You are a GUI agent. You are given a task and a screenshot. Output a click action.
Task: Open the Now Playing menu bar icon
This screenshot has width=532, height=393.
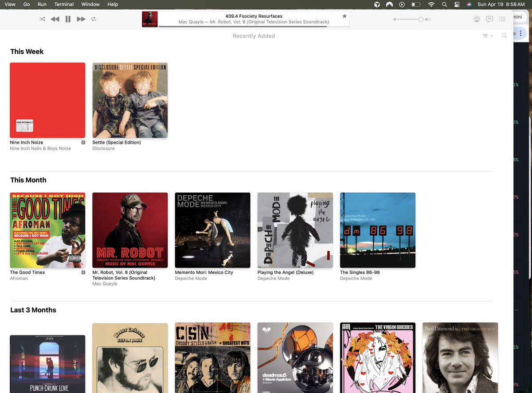pos(402,4)
